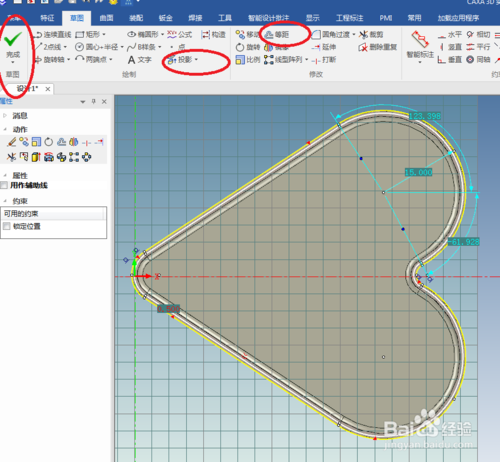Enable the 用作辅助线 checkbox
The height and width of the screenshot is (462, 500).
click(x=4, y=185)
